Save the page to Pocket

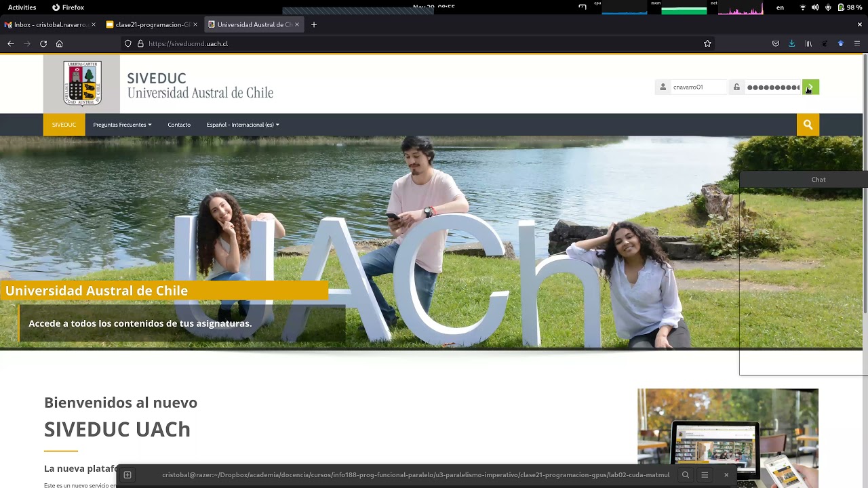point(776,43)
